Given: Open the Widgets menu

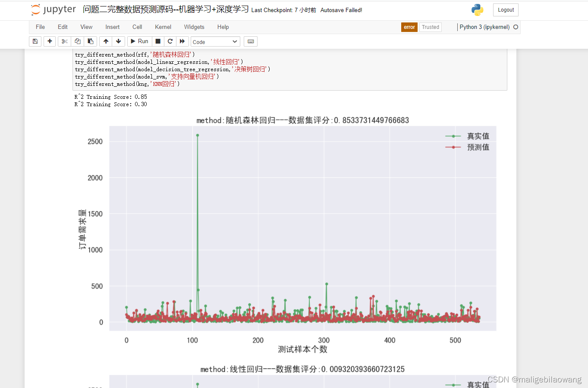Looking at the screenshot, I should [x=194, y=27].
